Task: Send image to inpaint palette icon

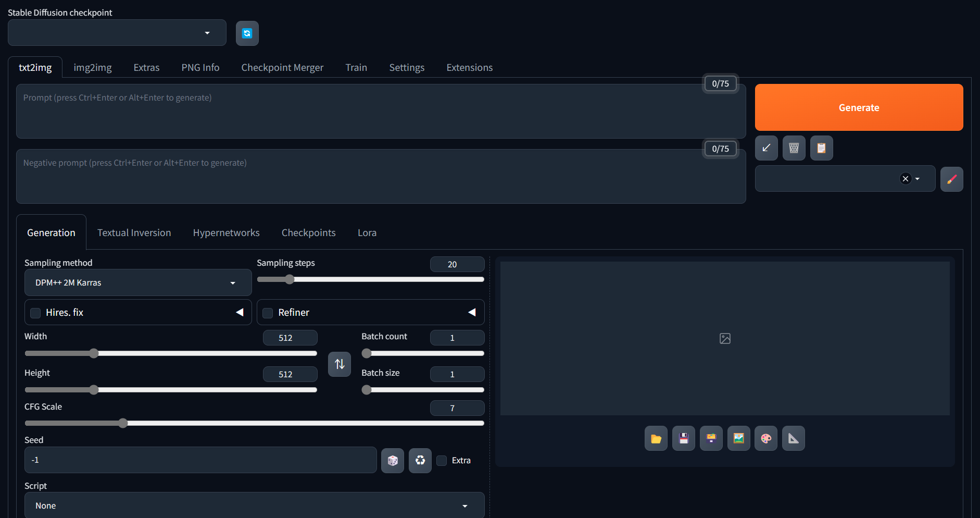Action: click(765, 438)
